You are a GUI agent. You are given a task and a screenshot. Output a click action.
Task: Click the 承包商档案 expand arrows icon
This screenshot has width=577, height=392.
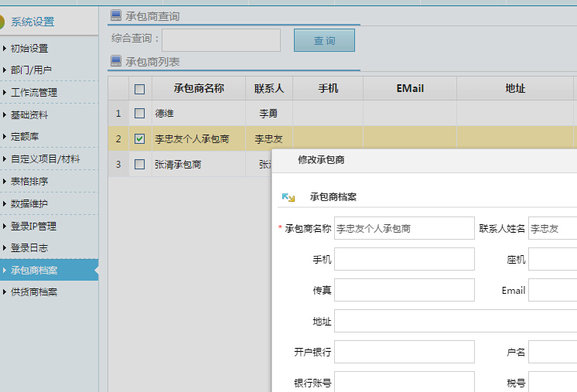[288, 197]
